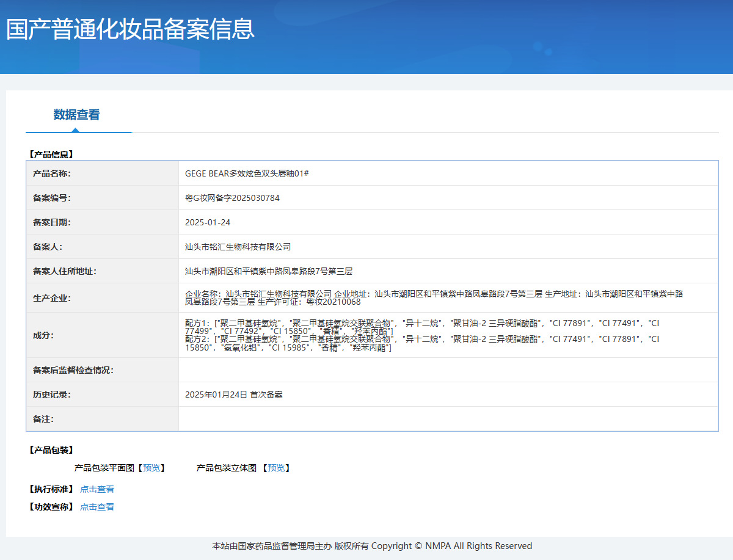Image resolution: width=733 pixels, height=560 pixels.
Task: Select the 历史记录 entry 首次备案
Action: [235, 395]
